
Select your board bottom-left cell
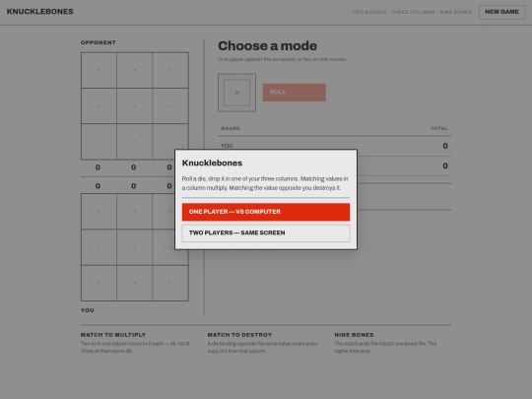pyautogui.click(x=99, y=283)
